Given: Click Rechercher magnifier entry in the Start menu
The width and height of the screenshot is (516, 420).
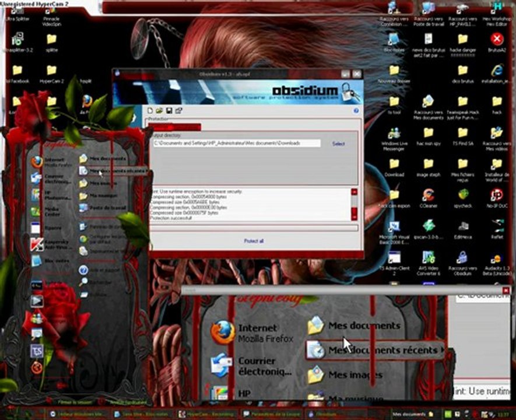Looking at the screenshot, I should (x=96, y=282).
